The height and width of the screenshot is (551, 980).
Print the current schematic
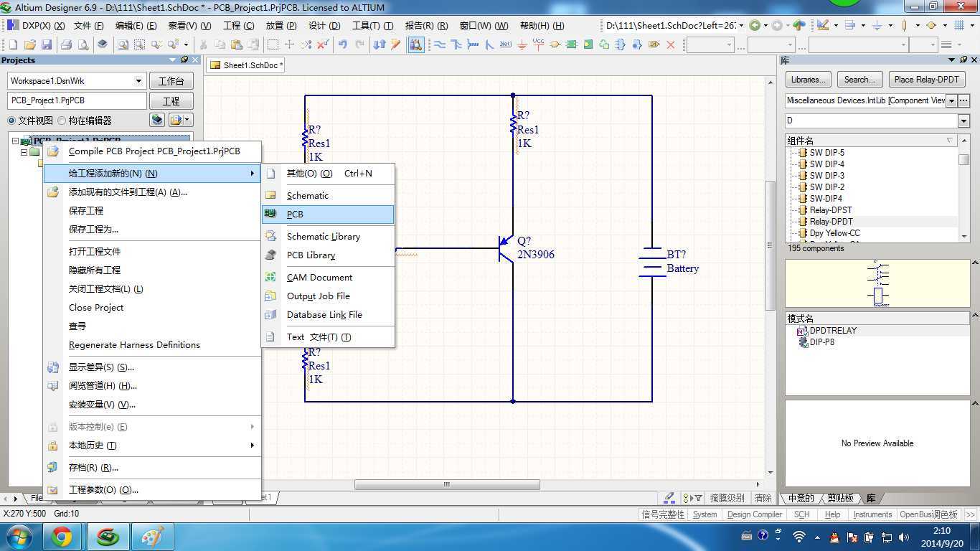[x=66, y=44]
